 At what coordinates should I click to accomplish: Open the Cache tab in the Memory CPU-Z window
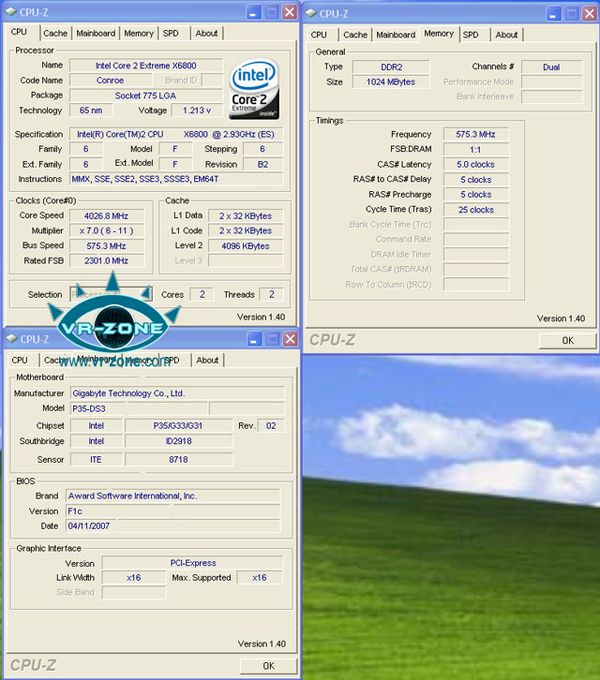(x=355, y=35)
